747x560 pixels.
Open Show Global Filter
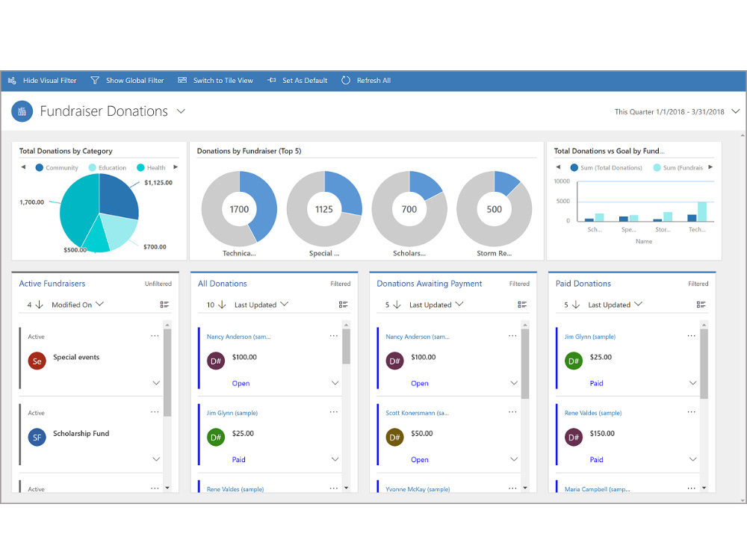click(127, 81)
